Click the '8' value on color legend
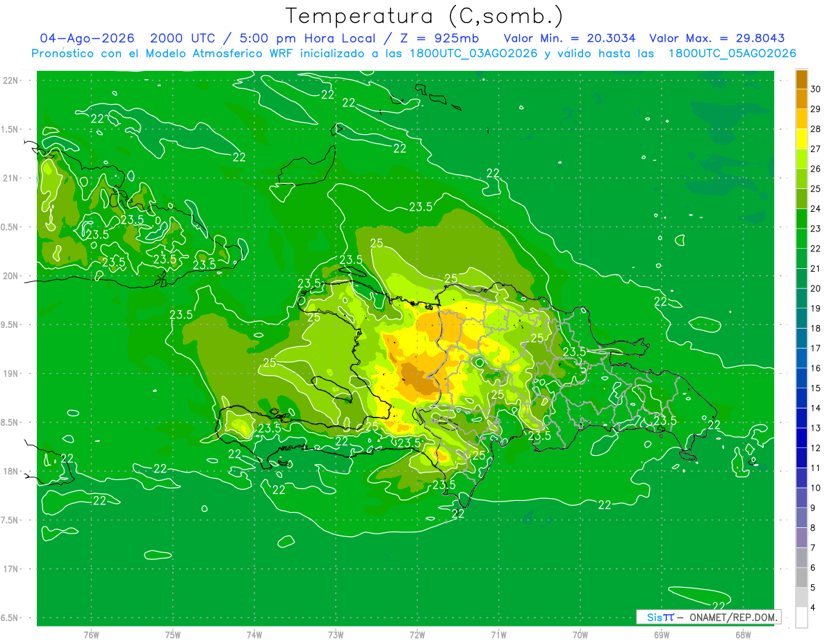 tap(814, 528)
